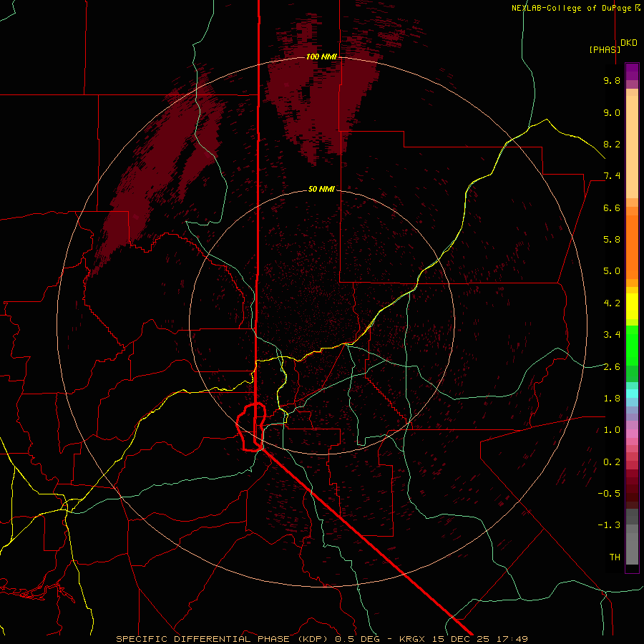Viewport: 644px width, 644px height.
Task: Click the 4.2 value on the scale
Action: (x=612, y=303)
